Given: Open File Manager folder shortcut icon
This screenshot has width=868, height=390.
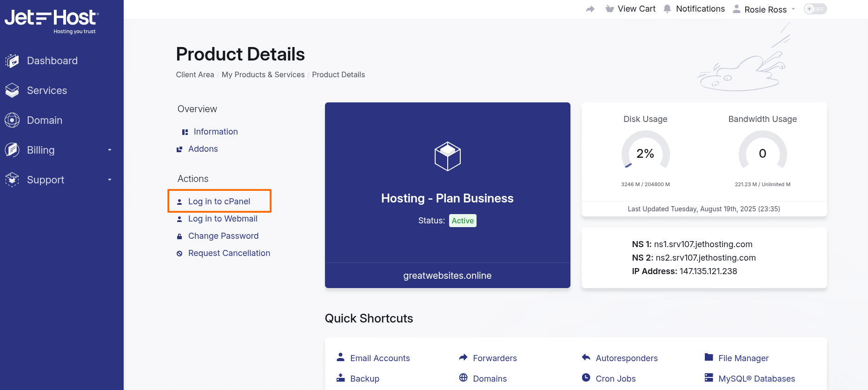Looking at the screenshot, I should pyautogui.click(x=709, y=357).
